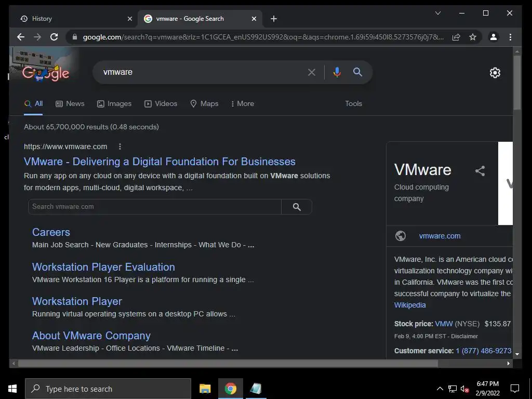The image size is (532, 399).
Task: Open a new browser tab
Action: (274, 19)
